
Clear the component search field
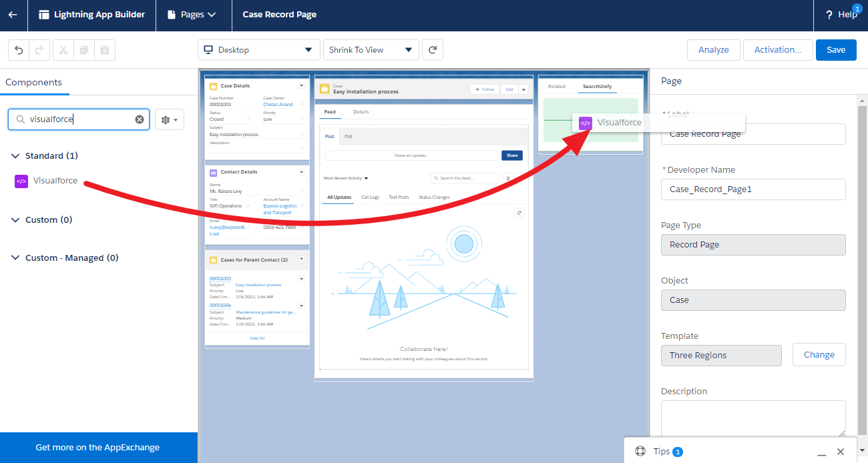(140, 119)
